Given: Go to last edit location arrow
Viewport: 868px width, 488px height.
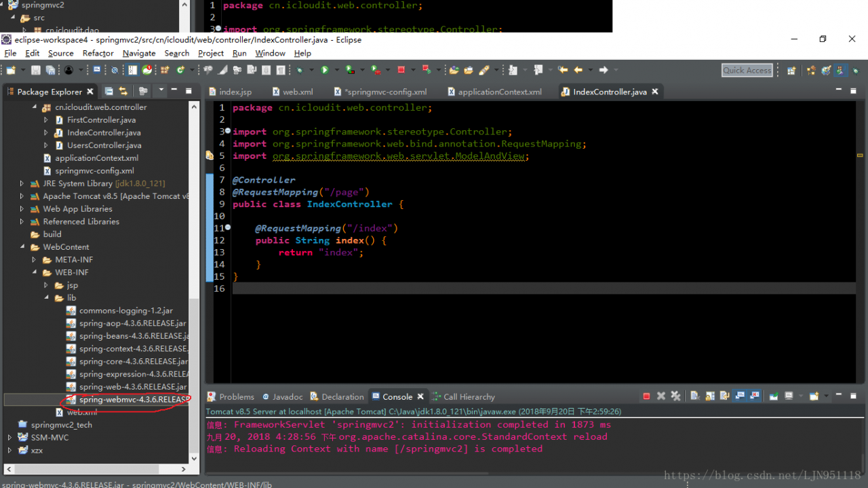Looking at the screenshot, I should pos(562,70).
